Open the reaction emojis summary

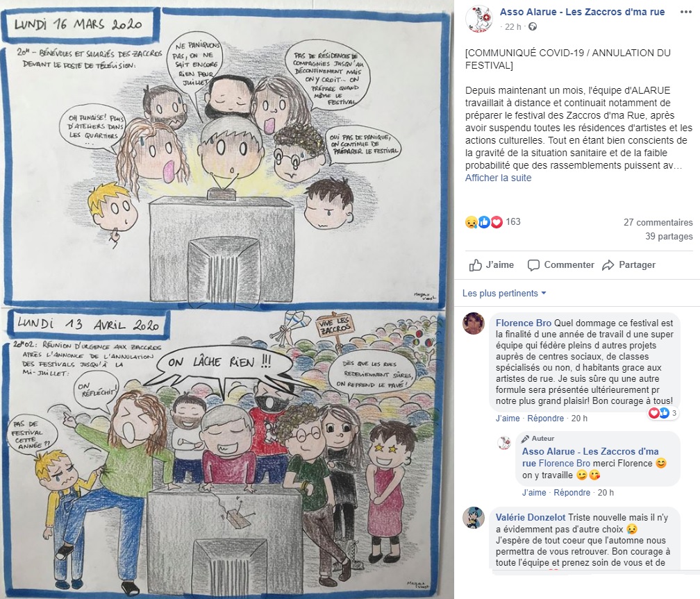tap(484, 222)
